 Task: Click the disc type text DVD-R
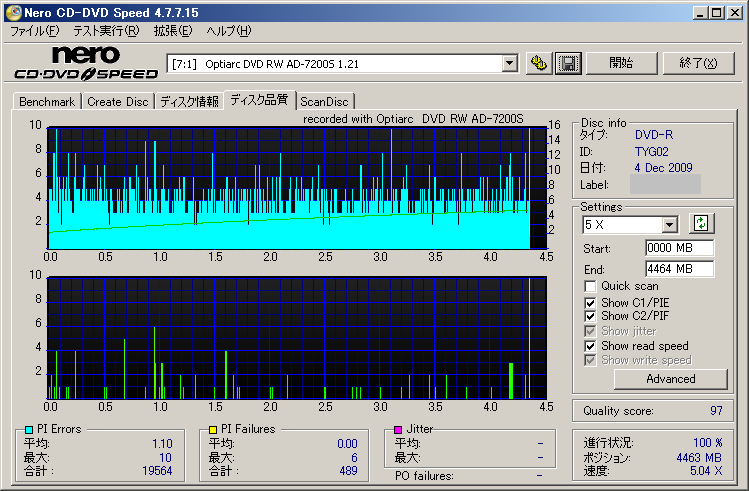pos(654,135)
